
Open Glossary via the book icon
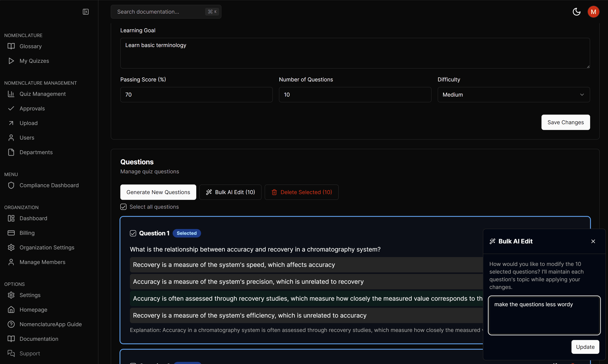(x=11, y=46)
